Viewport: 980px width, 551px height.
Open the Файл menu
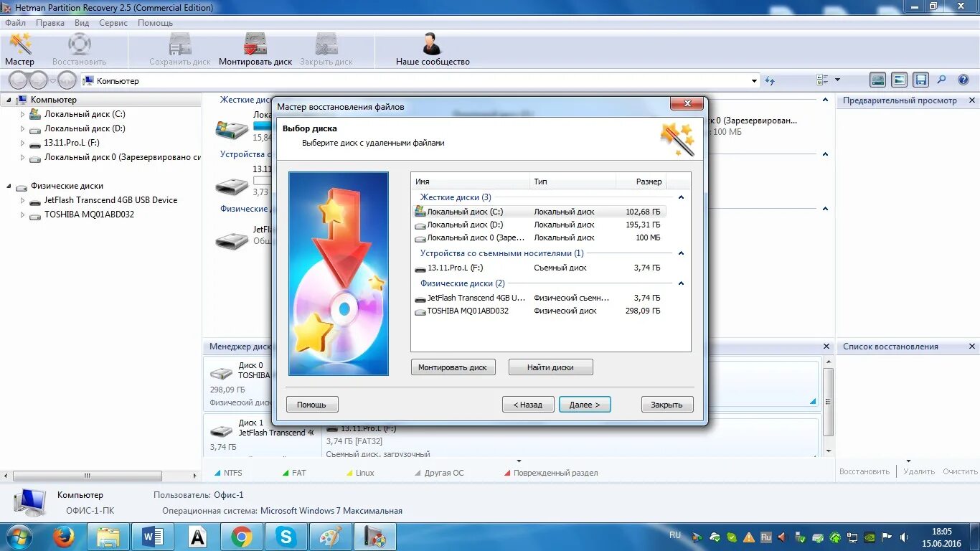[x=15, y=23]
